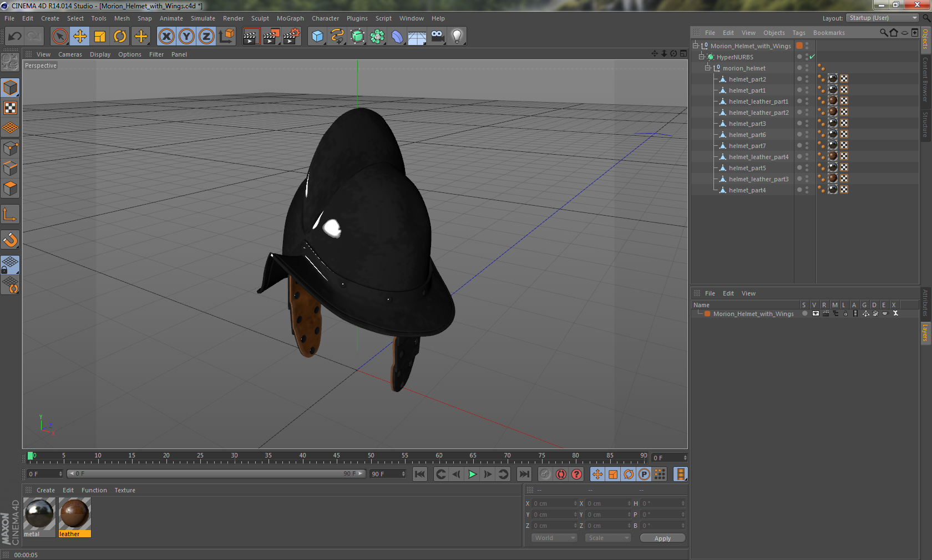Image resolution: width=932 pixels, height=560 pixels.
Task: Toggle Autokeying button
Action: pyautogui.click(x=561, y=474)
